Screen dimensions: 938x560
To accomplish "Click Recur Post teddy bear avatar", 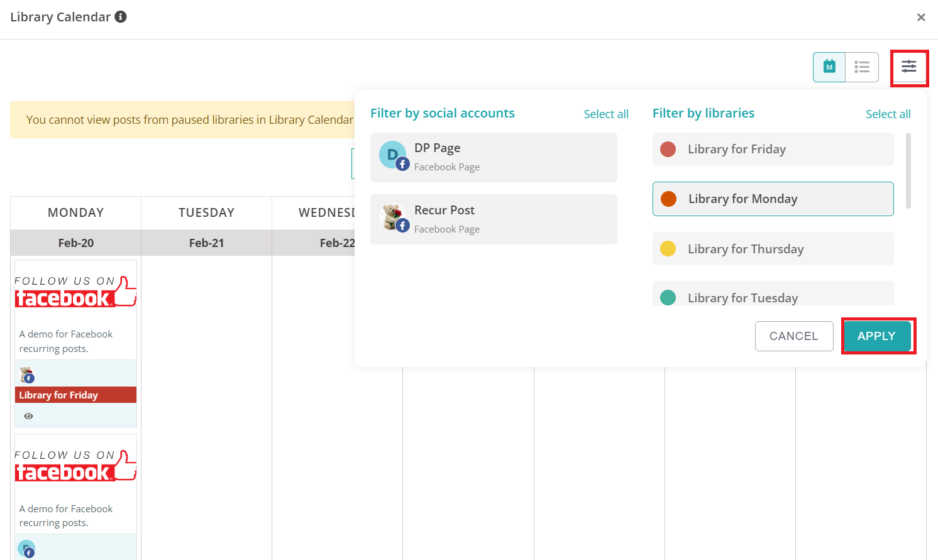I will coord(394,217).
